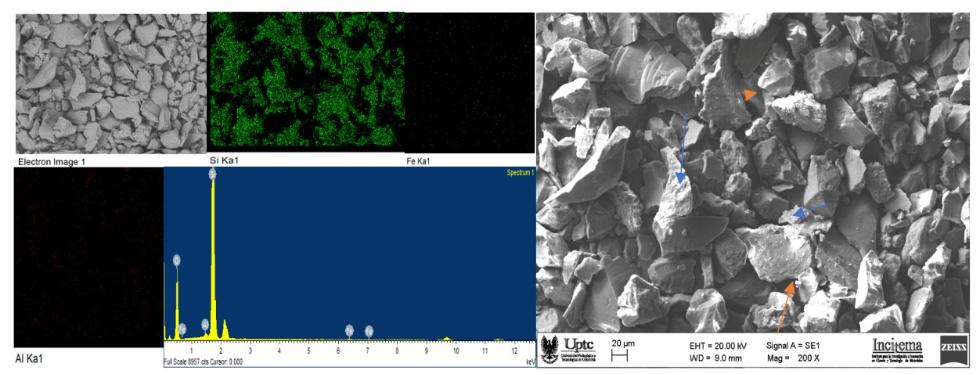Viewport: 980px width, 374px height.
Task: Click the 'Al Ka1' caption
Action: [x=29, y=358]
